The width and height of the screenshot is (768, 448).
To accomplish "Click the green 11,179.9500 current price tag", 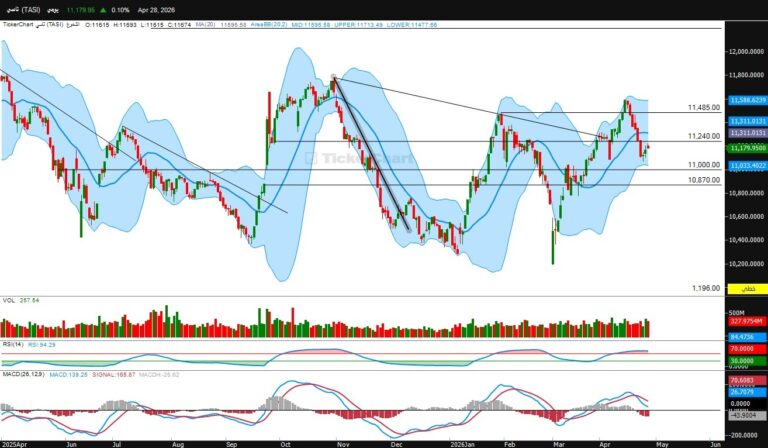I will (x=747, y=148).
